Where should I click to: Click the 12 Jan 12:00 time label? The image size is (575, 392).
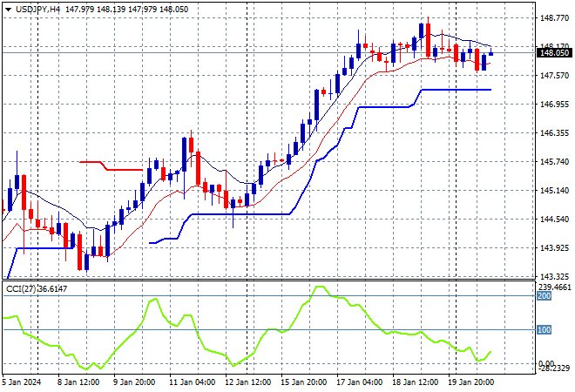[247, 382]
